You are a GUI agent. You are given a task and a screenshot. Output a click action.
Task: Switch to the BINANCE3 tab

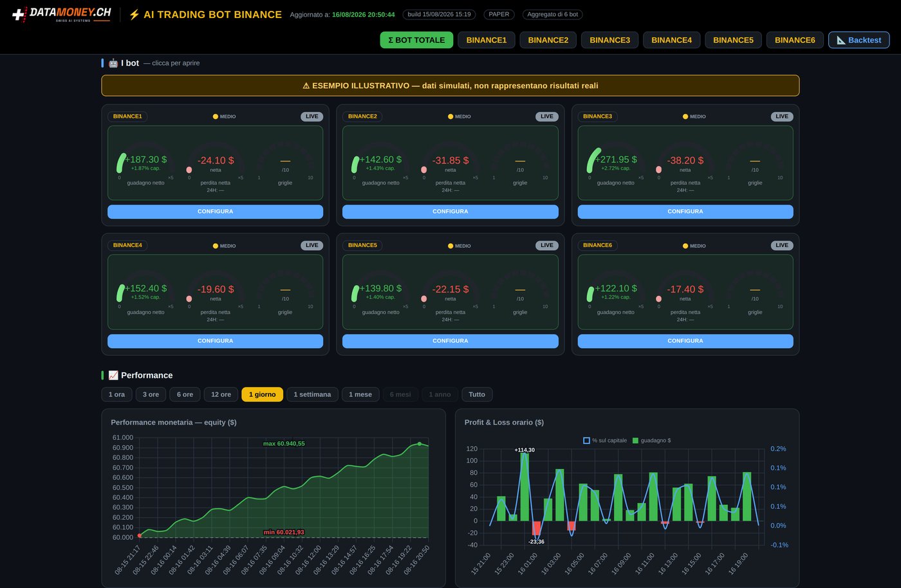click(610, 40)
